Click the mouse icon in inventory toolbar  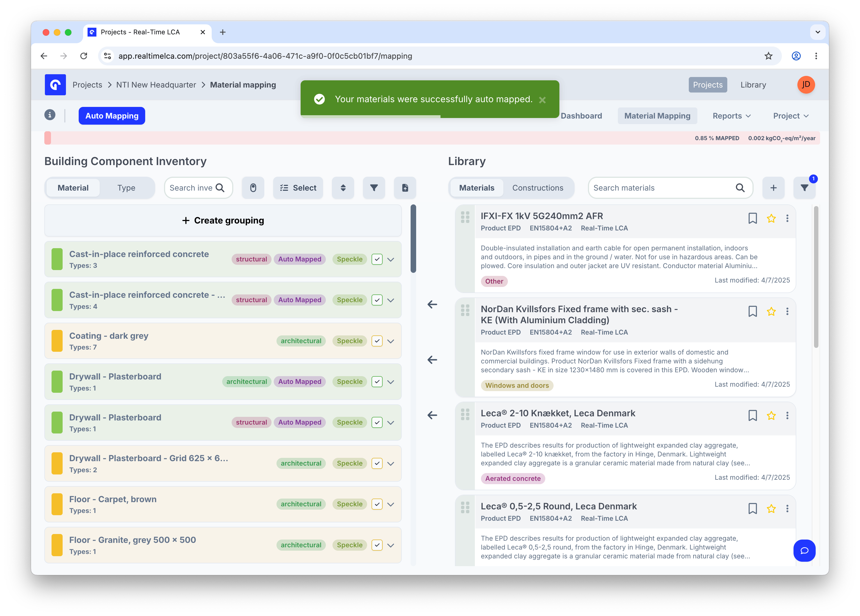253,188
